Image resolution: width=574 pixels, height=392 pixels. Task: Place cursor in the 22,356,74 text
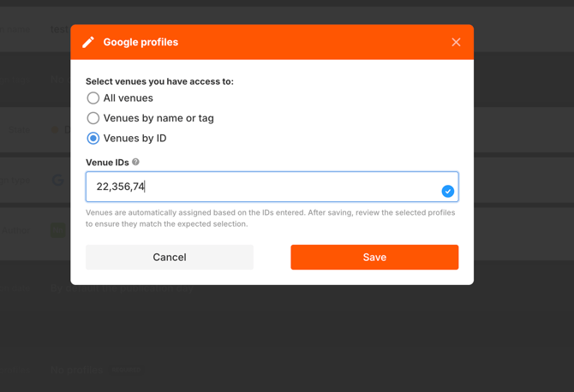(121, 187)
